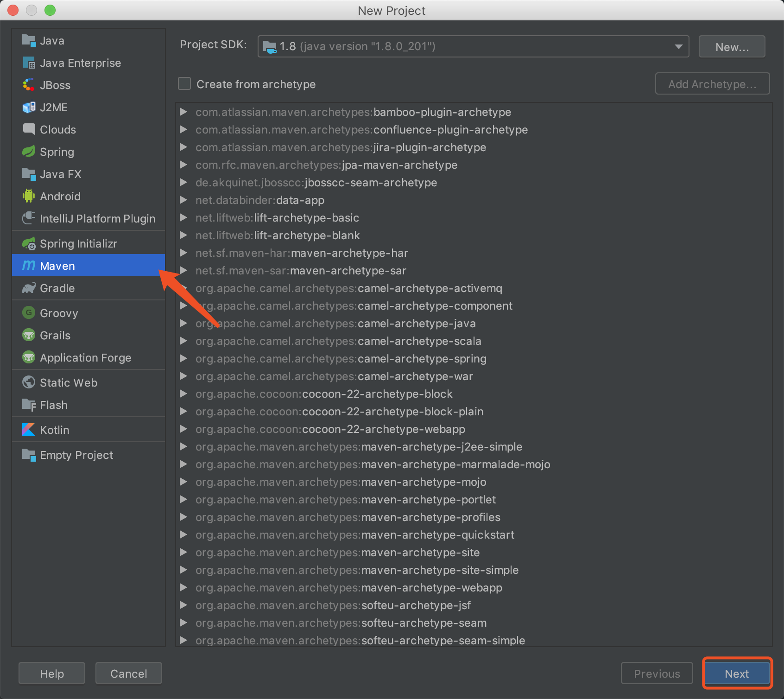Screen dimensions: 784x699
Task: Select softeu-archetype-seam-simple row text
Action: pyautogui.click(x=360, y=641)
